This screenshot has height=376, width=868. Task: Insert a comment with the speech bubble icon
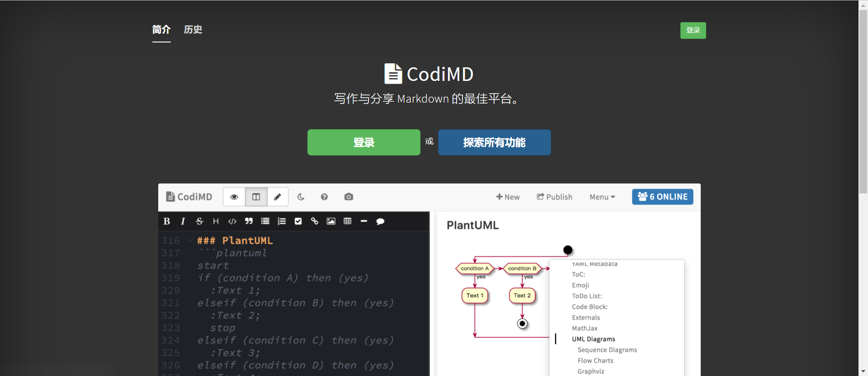(x=380, y=221)
